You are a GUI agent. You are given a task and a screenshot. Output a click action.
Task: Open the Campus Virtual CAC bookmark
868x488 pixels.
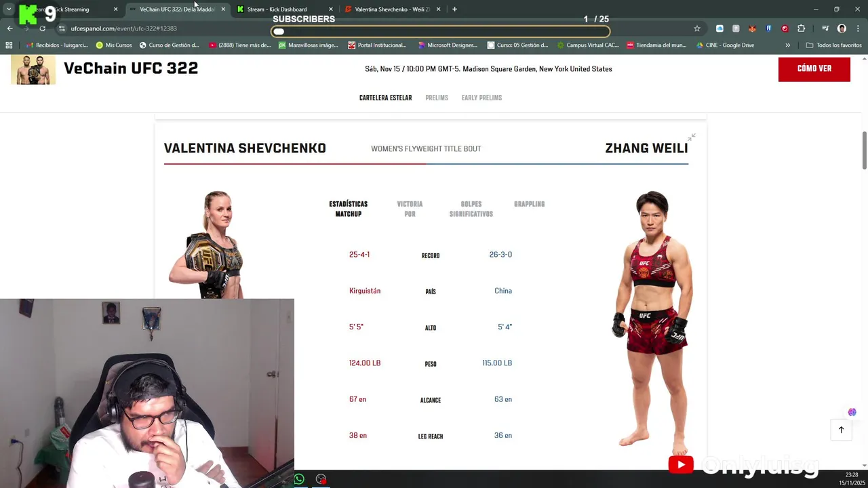coord(587,45)
